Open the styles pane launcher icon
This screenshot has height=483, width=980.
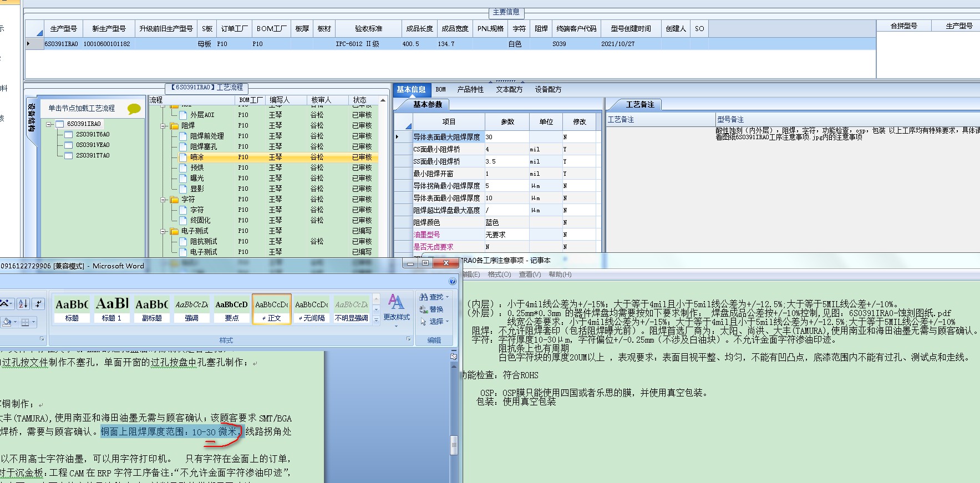click(409, 339)
